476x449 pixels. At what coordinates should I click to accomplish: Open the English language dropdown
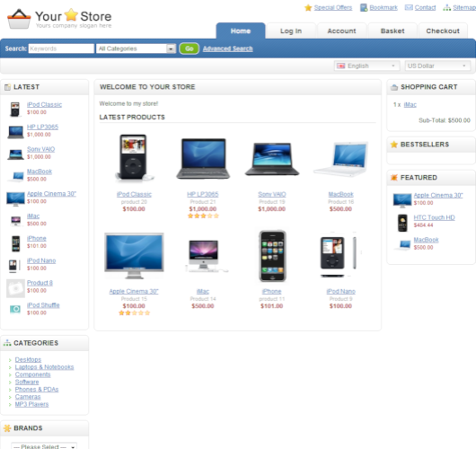point(366,66)
